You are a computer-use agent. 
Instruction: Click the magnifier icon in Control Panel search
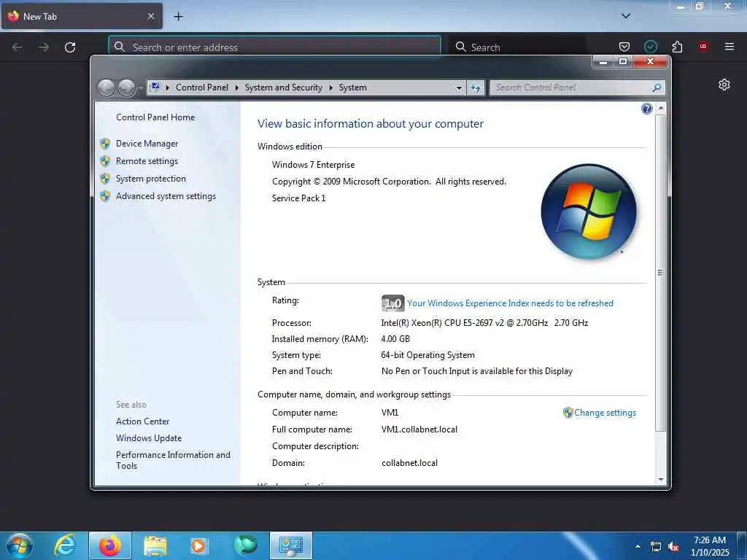click(x=657, y=87)
